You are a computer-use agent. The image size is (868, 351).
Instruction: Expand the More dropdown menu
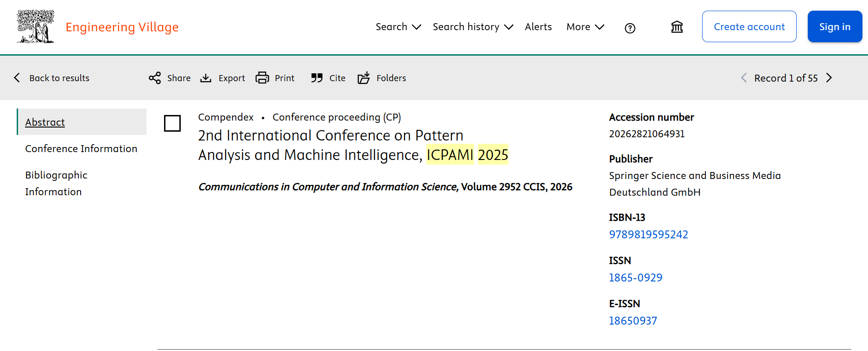pos(585,27)
